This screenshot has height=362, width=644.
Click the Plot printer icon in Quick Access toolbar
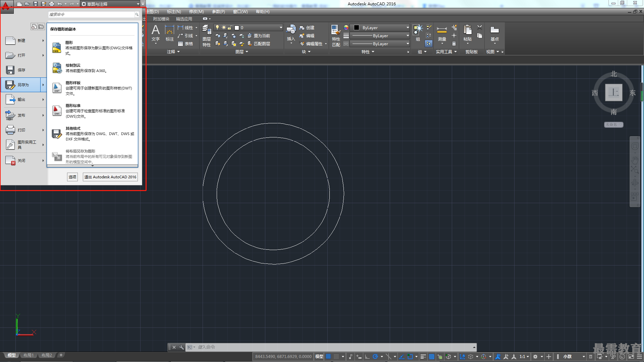[52, 4]
